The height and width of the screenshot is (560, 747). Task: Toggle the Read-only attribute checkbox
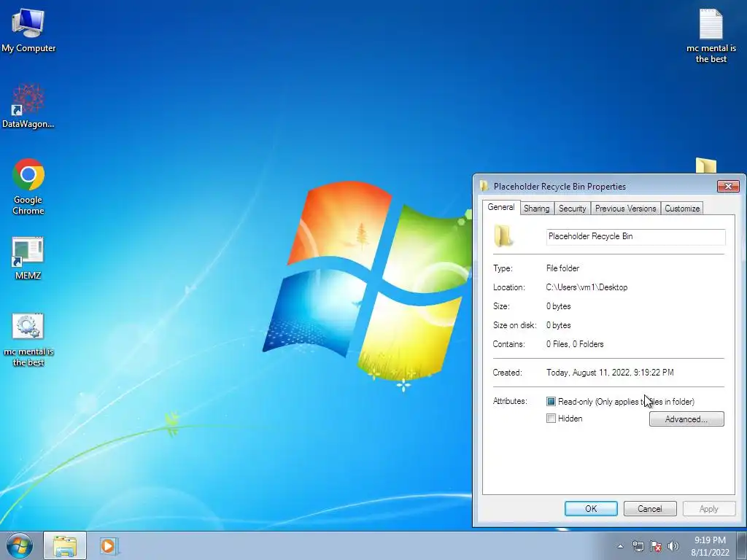click(551, 402)
